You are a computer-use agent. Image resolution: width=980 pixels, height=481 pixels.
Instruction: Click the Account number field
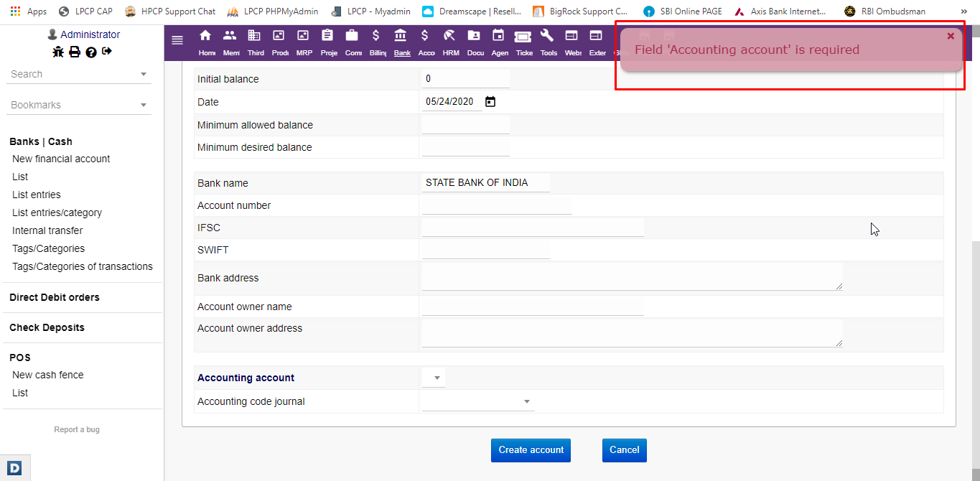pyautogui.click(x=497, y=205)
